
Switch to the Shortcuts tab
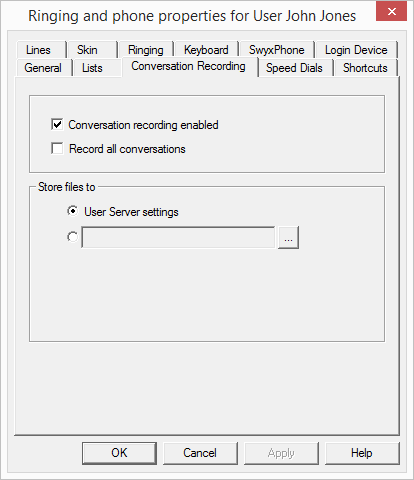click(x=365, y=68)
